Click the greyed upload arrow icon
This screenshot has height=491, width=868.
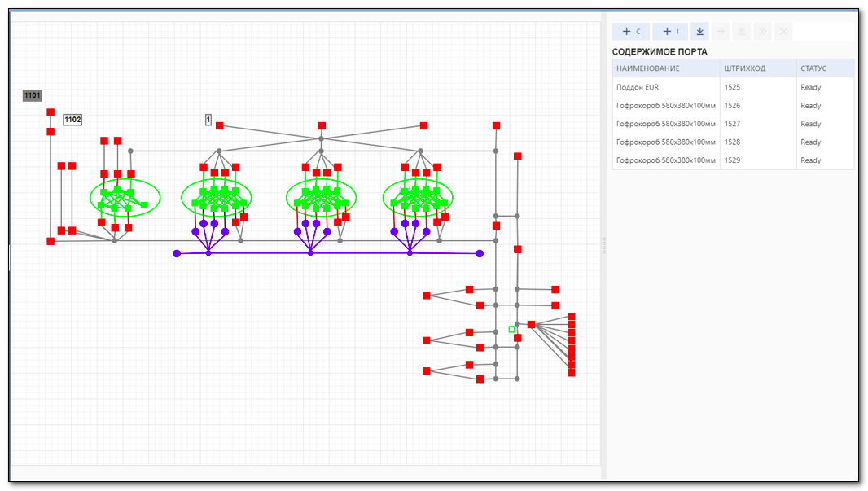point(742,32)
